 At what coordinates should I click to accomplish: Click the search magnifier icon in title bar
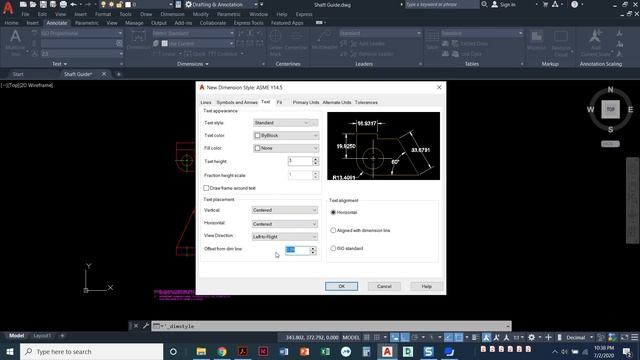(x=484, y=4)
